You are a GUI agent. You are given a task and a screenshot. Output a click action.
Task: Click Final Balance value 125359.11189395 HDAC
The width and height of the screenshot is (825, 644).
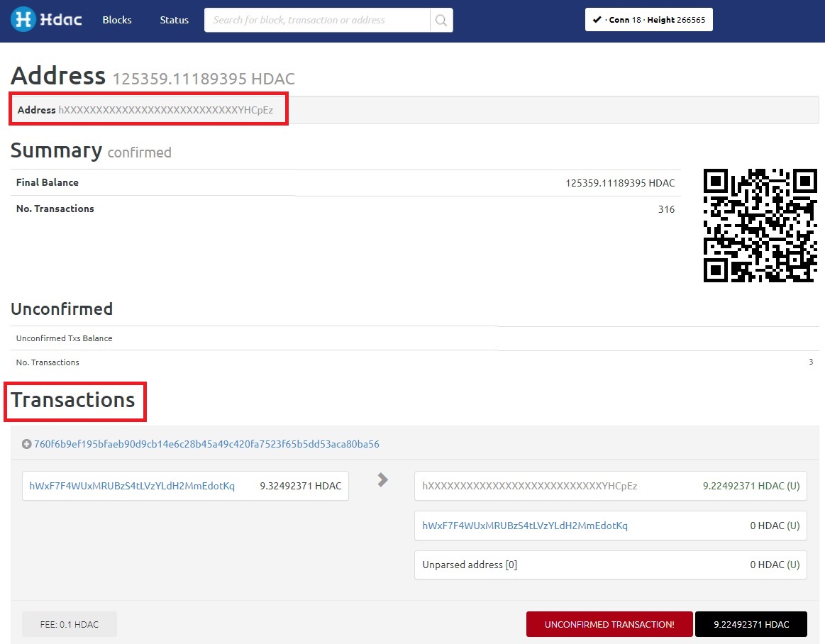(620, 183)
